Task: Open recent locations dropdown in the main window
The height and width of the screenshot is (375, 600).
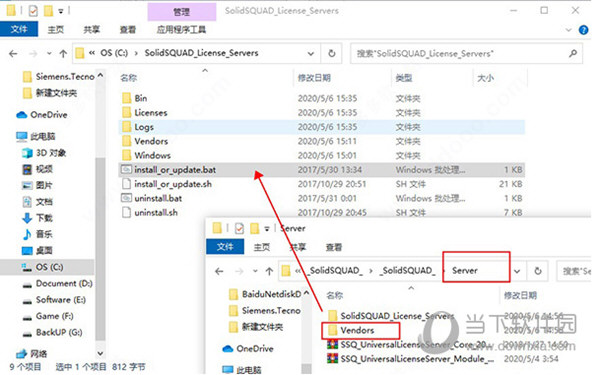Action: (x=49, y=54)
